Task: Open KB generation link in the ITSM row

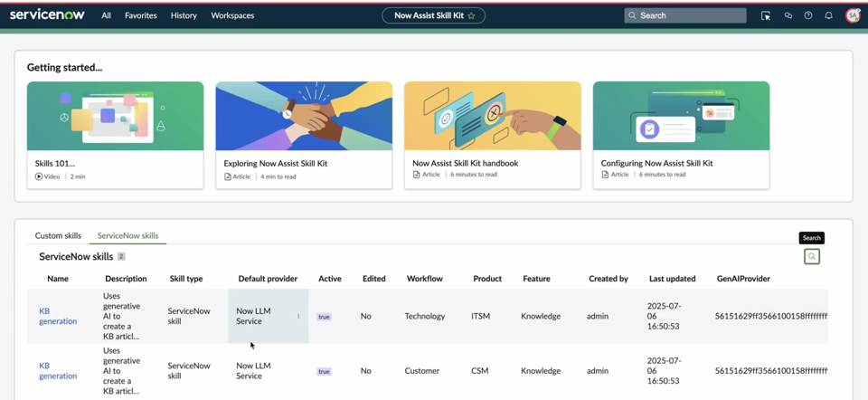Action: point(58,317)
